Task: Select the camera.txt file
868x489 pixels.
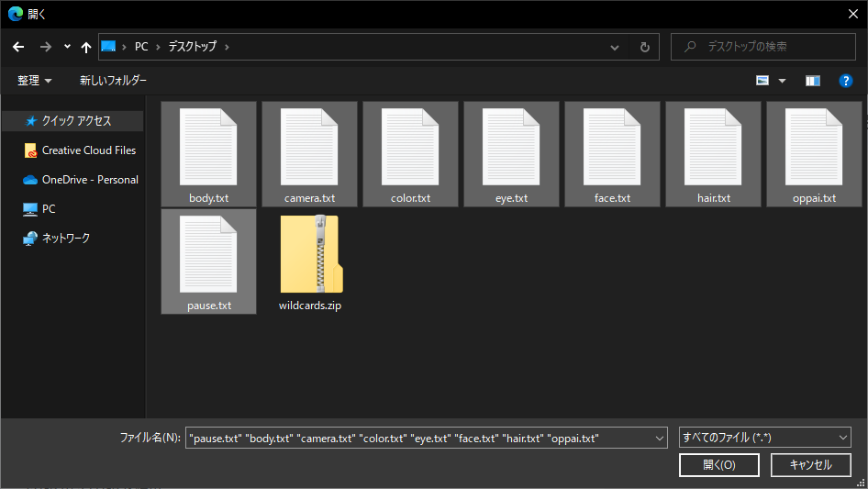Action: pyautogui.click(x=309, y=153)
